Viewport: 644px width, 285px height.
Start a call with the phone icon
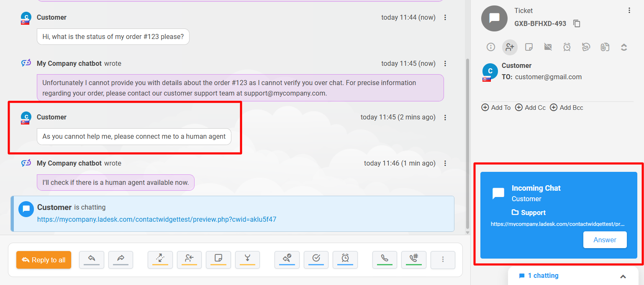point(385,260)
